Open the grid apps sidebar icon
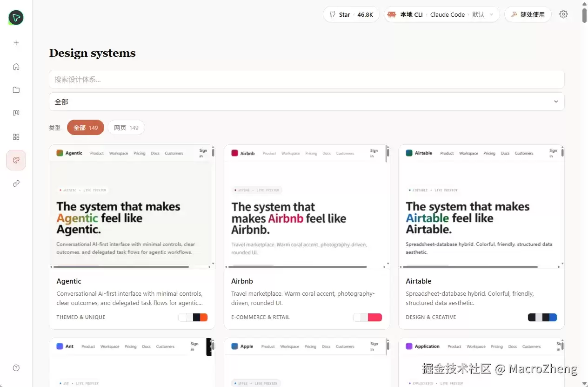The width and height of the screenshot is (588, 387). click(16, 137)
